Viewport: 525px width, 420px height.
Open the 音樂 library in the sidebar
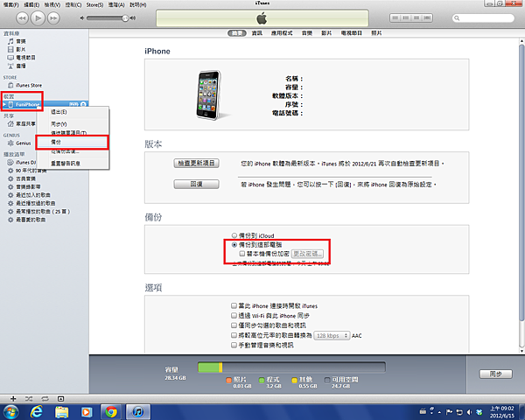pos(21,41)
